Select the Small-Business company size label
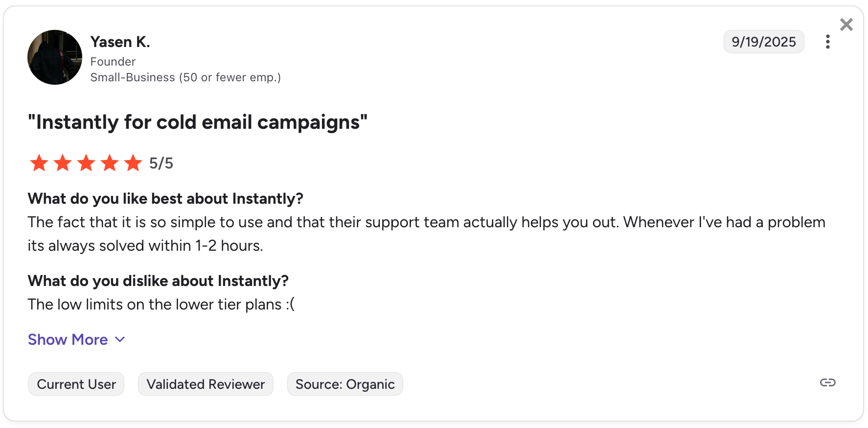This screenshot has width=868, height=428. pos(185,77)
